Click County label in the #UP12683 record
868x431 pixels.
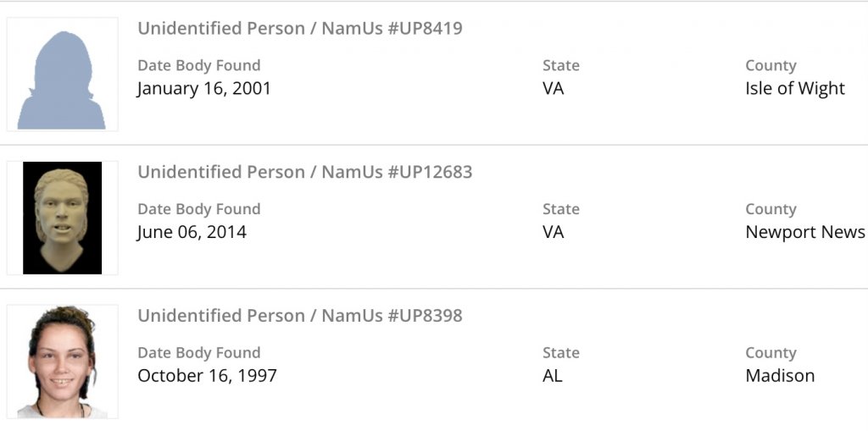tap(771, 209)
